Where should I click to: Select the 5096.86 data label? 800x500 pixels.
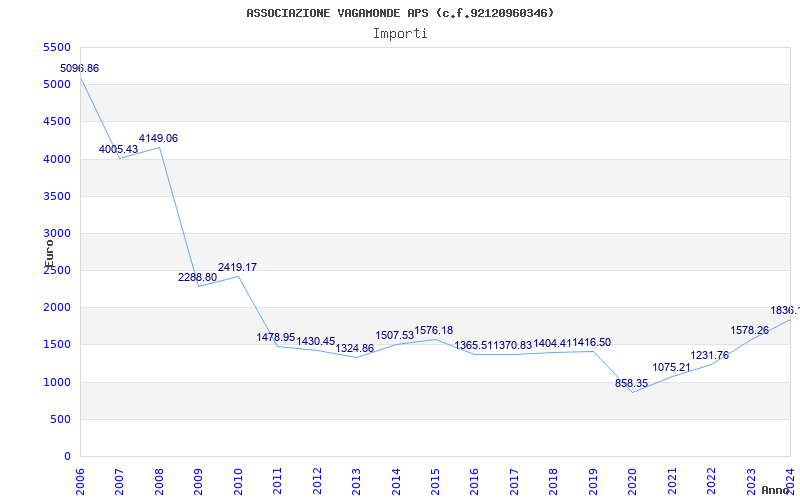[80, 68]
